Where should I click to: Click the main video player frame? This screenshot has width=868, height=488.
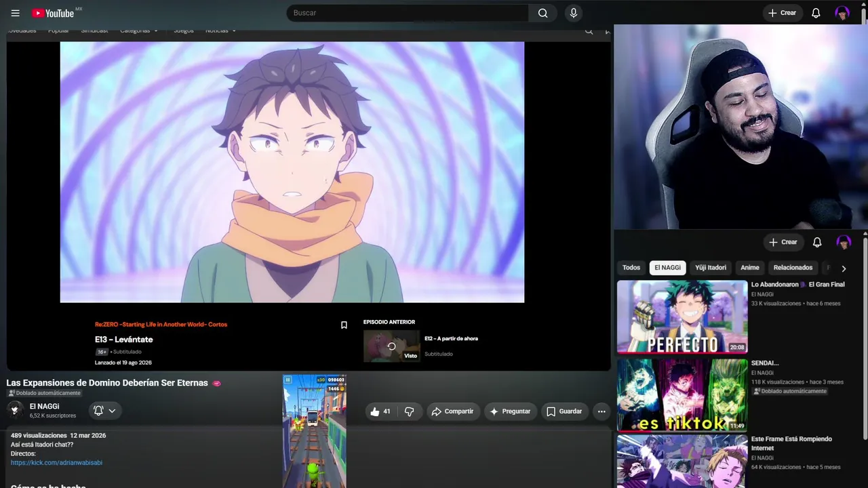click(292, 172)
